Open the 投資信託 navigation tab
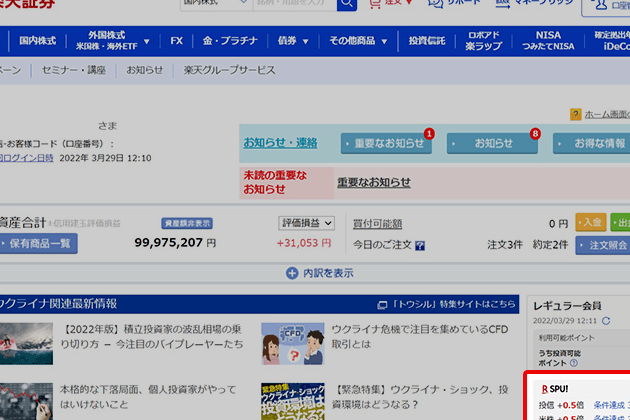Image resolution: width=630 pixels, height=420 pixels. pyautogui.click(x=427, y=41)
